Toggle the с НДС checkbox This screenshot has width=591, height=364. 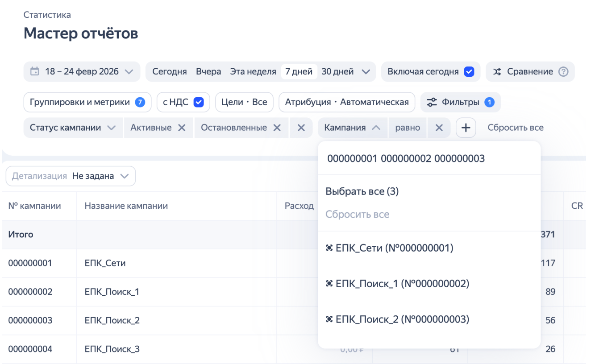[199, 102]
